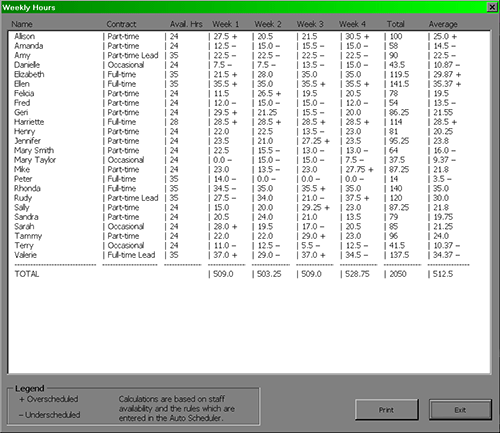Click Week 2 total 503.25
The height and width of the screenshot is (433, 500).
[269, 274]
